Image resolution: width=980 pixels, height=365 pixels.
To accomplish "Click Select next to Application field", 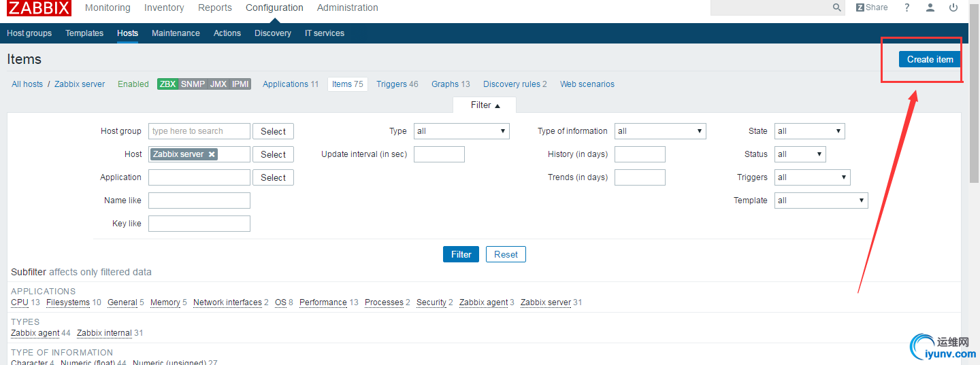I will point(273,177).
